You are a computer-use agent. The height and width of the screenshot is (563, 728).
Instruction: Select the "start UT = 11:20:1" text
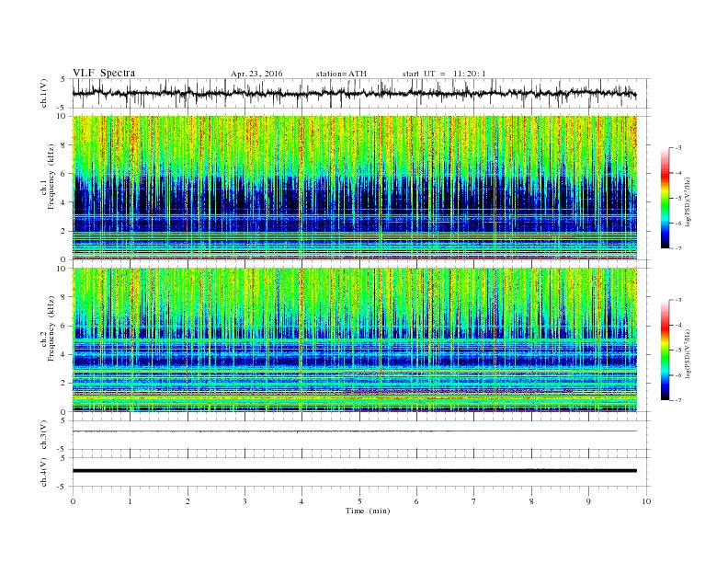[444, 74]
